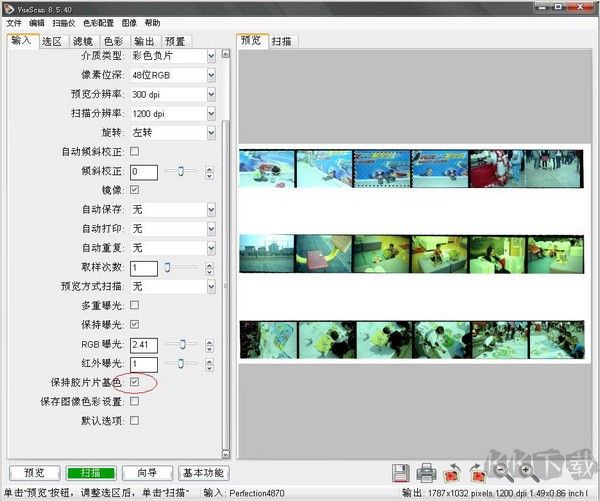Open the 色彩配置 menu

[98, 23]
